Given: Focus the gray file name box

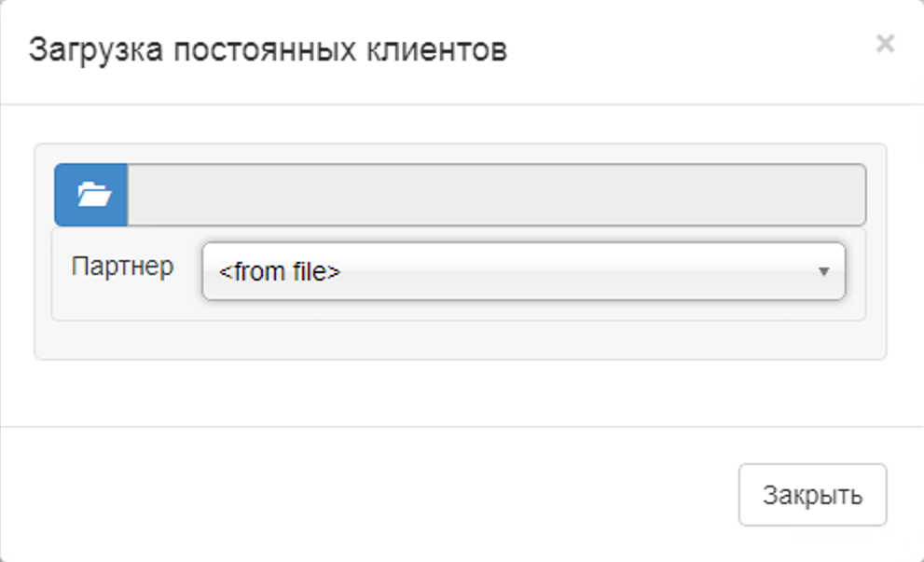Looking at the screenshot, I should click(x=496, y=195).
